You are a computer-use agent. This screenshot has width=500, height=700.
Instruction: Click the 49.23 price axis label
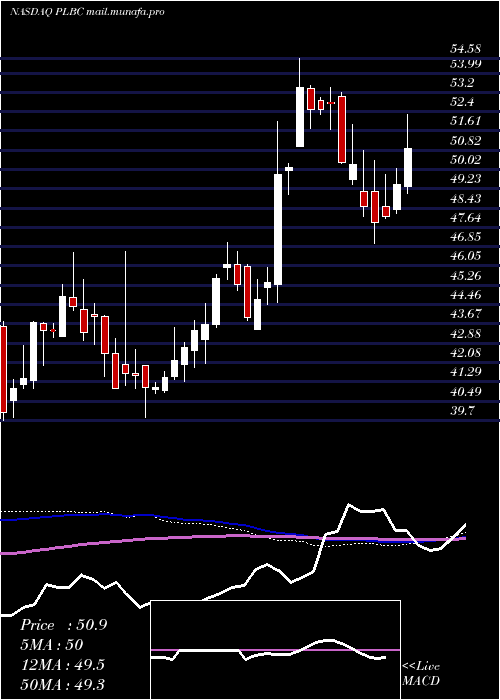tap(466, 179)
